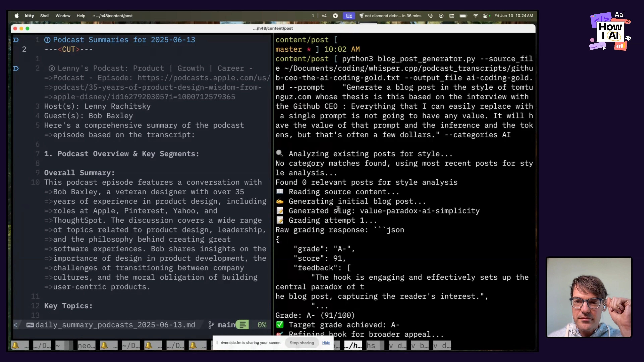Click the green checkmark before Target grade achieved

click(x=280, y=324)
